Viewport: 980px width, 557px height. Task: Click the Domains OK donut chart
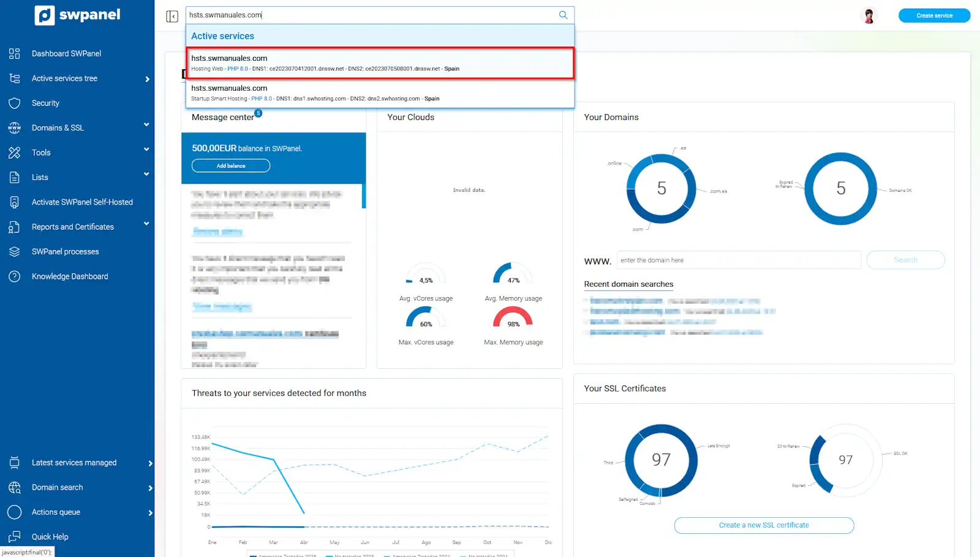(x=841, y=188)
